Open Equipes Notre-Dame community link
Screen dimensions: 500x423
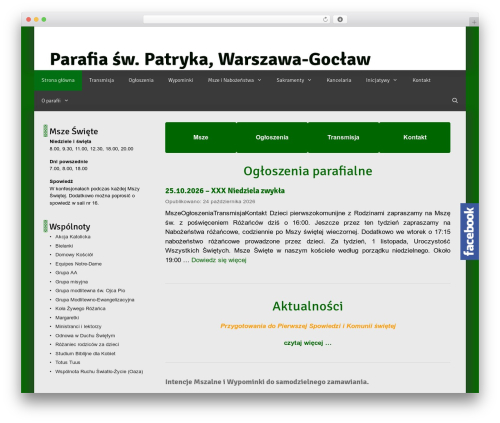pyautogui.click(x=78, y=264)
